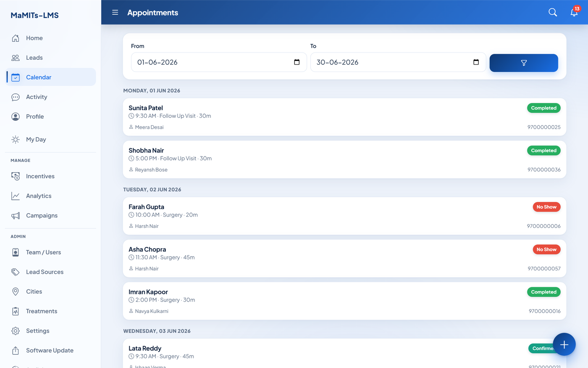The image size is (588, 368).
Task: Click the Incentives money icon
Action: (16, 177)
